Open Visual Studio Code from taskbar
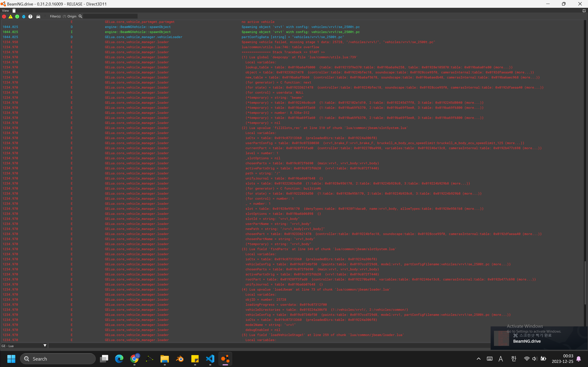This screenshot has width=588, height=367. click(x=210, y=359)
